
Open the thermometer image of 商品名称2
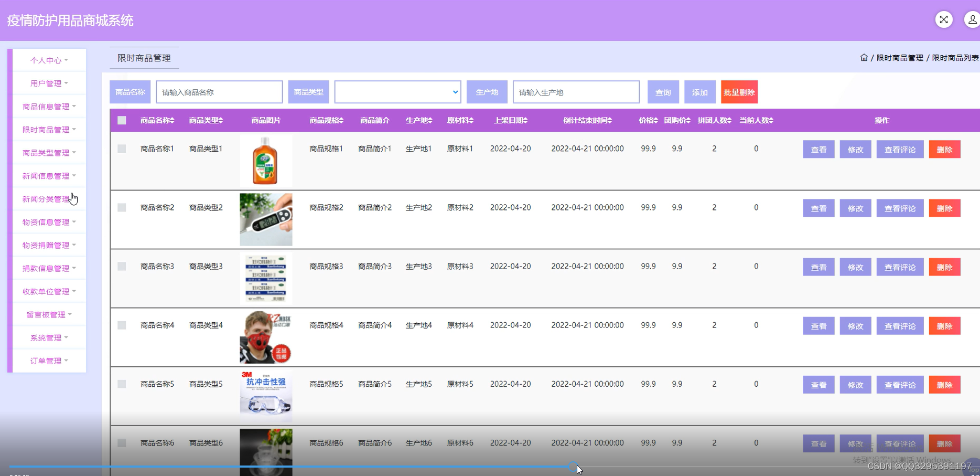(x=266, y=220)
